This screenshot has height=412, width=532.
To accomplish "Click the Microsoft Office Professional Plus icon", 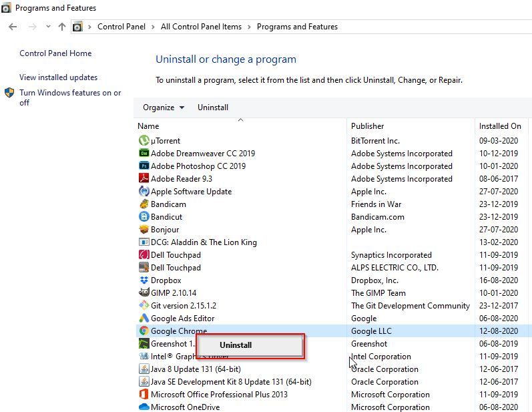I will point(144,394).
